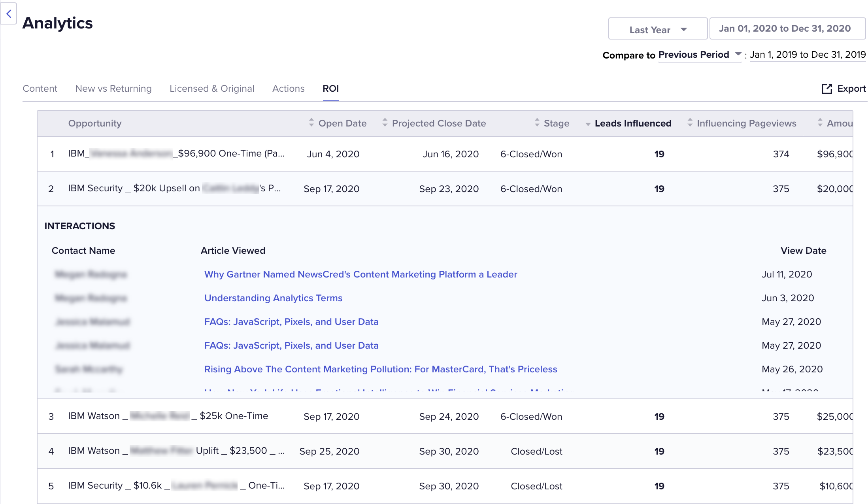This screenshot has width=868, height=504.
Task: Open the date range field Jan 01, 2020 to Dec 31, 2020
Action: (x=787, y=29)
